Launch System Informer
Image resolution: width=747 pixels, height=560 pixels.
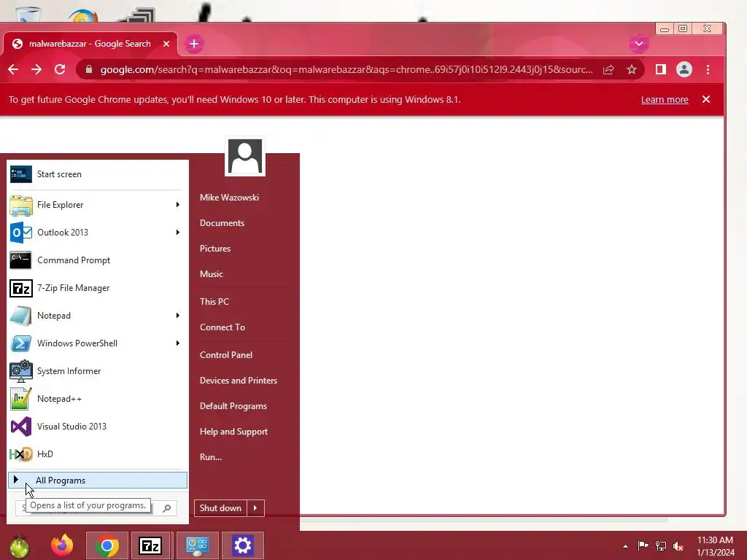coord(97,371)
